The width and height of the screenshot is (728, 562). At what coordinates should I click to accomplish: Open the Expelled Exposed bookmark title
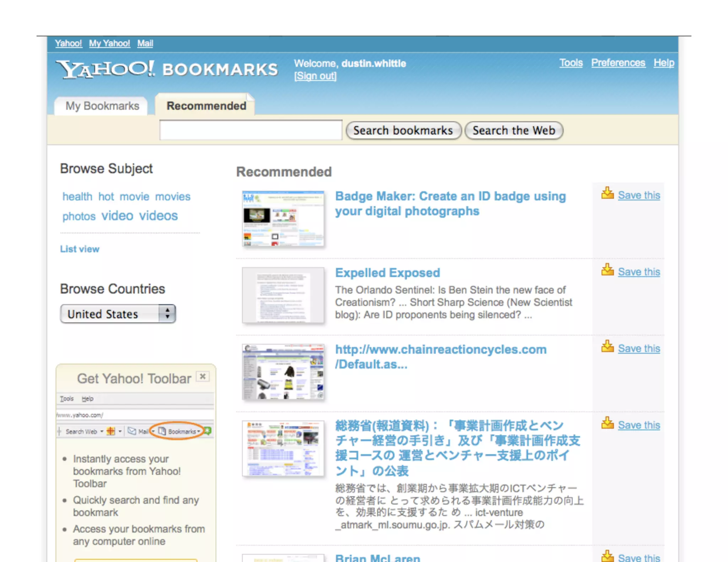[387, 273]
